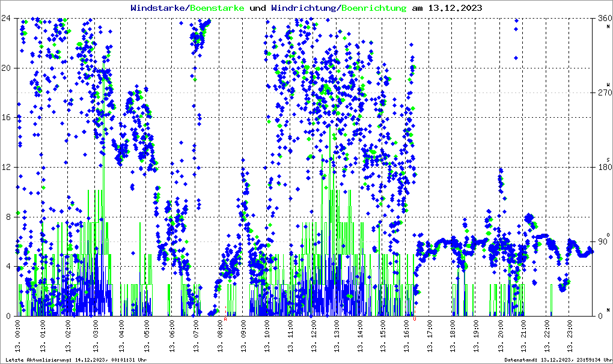Image resolution: width=613 pixels, height=364 pixels.
Task: Click the '13. 09:00' time axis label
Action: (x=243, y=336)
